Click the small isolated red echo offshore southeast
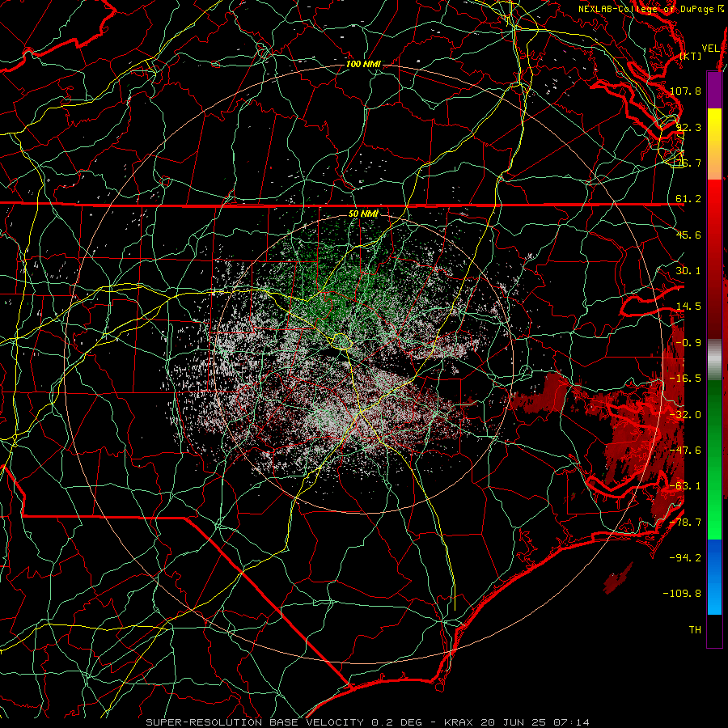 [x=618, y=578]
